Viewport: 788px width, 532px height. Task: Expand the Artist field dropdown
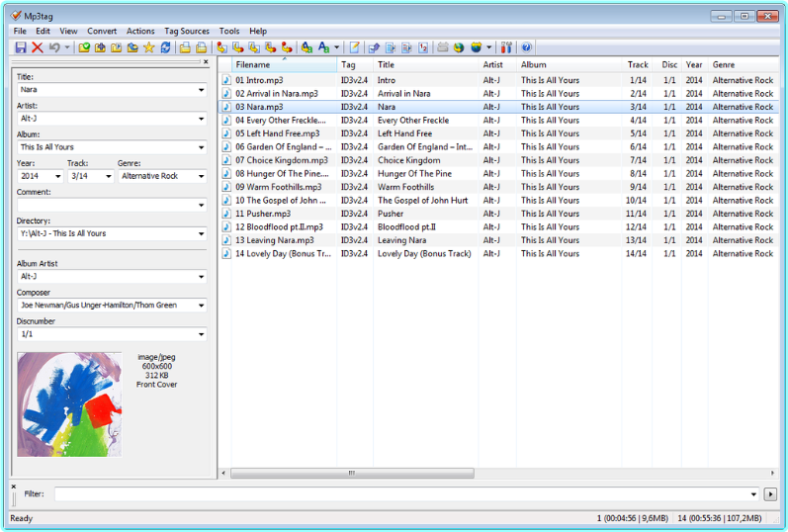pos(201,119)
